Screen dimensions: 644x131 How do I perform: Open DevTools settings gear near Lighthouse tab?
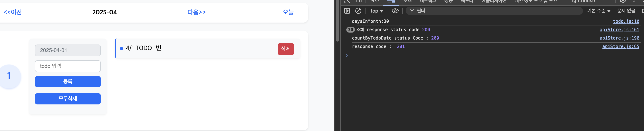coord(623,1)
